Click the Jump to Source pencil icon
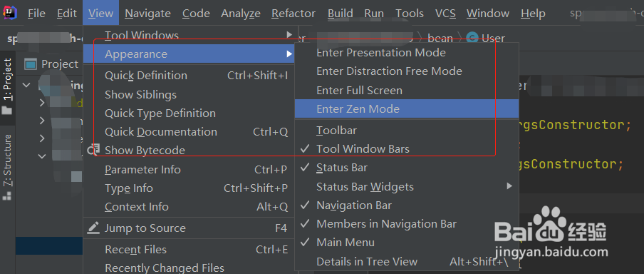The width and height of the screenshot is (644, 274). (93, 228)
